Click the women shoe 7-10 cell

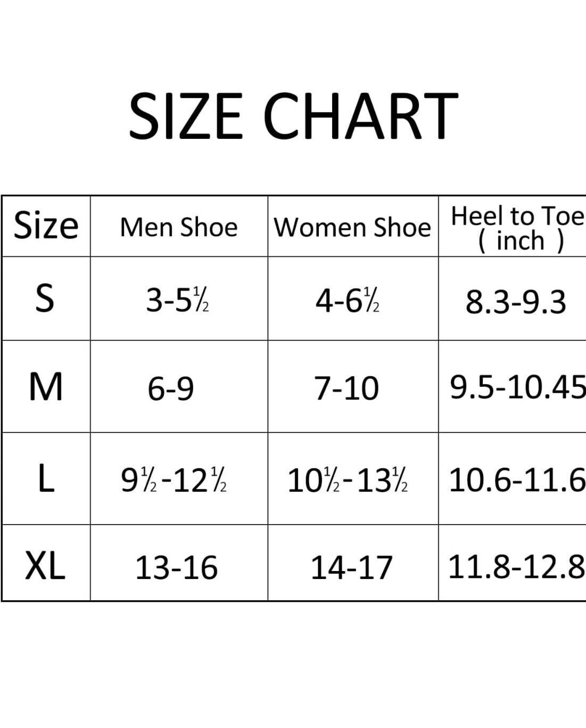(x=353, y=386)
